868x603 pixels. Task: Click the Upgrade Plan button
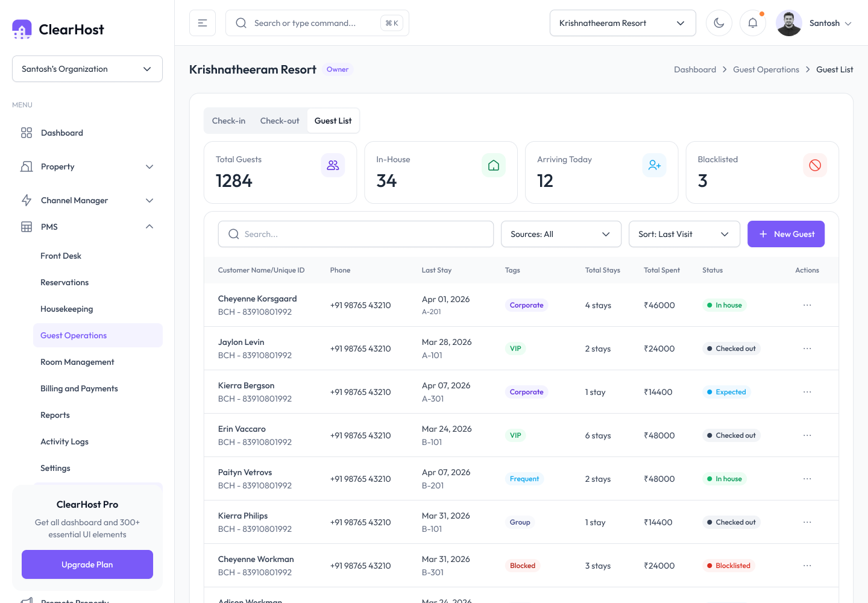[87, 564]
